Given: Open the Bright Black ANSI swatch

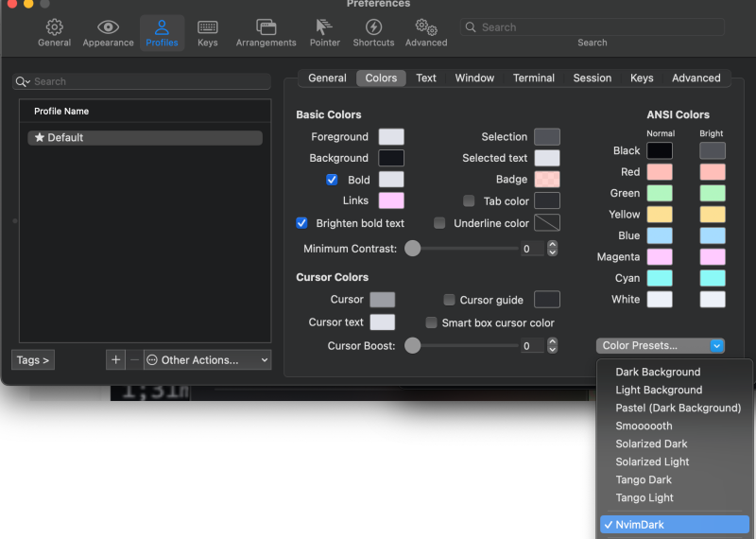Looking at the screenshot, I should coord(713,150).
